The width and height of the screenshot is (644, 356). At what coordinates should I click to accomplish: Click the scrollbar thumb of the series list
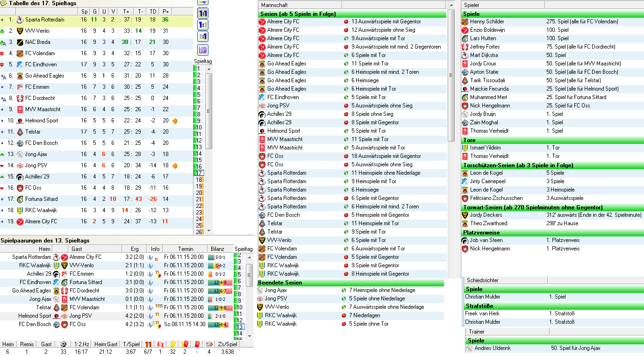(x=451, y=75)
